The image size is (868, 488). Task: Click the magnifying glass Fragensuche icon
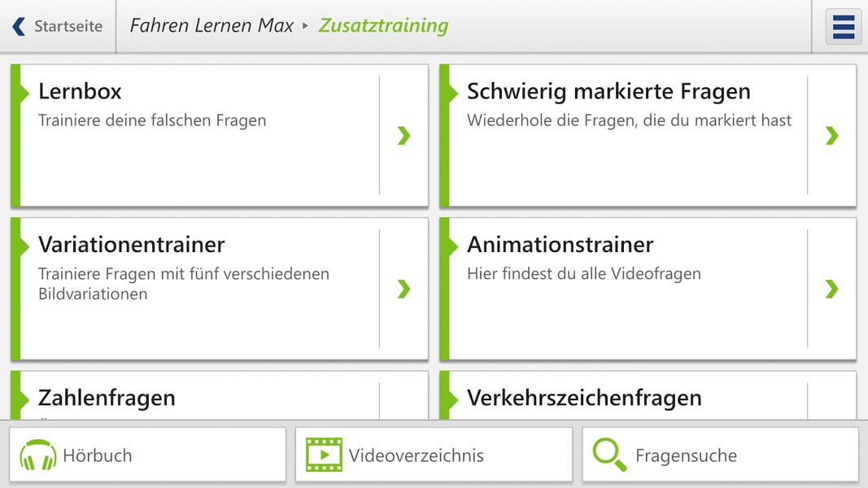pyautogui.click(x=609, y=455)
